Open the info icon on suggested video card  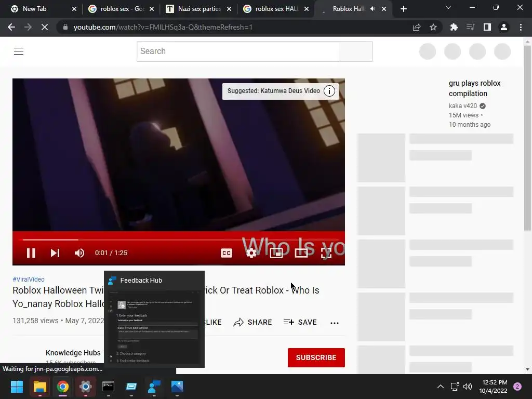[x=329, y=91]
